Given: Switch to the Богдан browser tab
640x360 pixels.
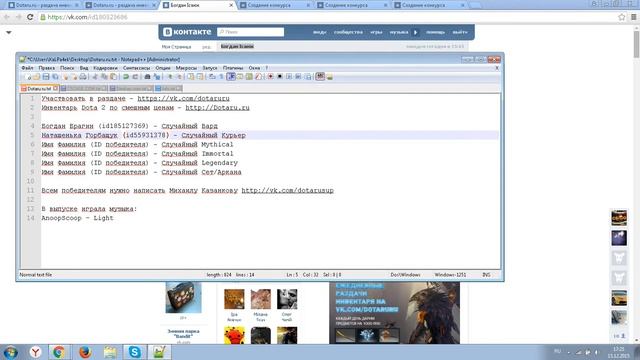Looking at the screenshot, I should click(x=198, y=5).
